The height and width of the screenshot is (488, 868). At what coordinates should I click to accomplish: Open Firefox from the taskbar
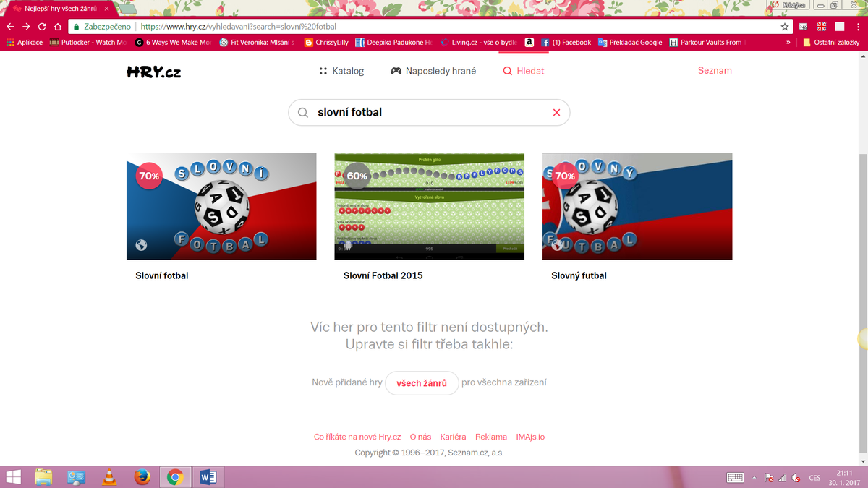pos(142,477)
